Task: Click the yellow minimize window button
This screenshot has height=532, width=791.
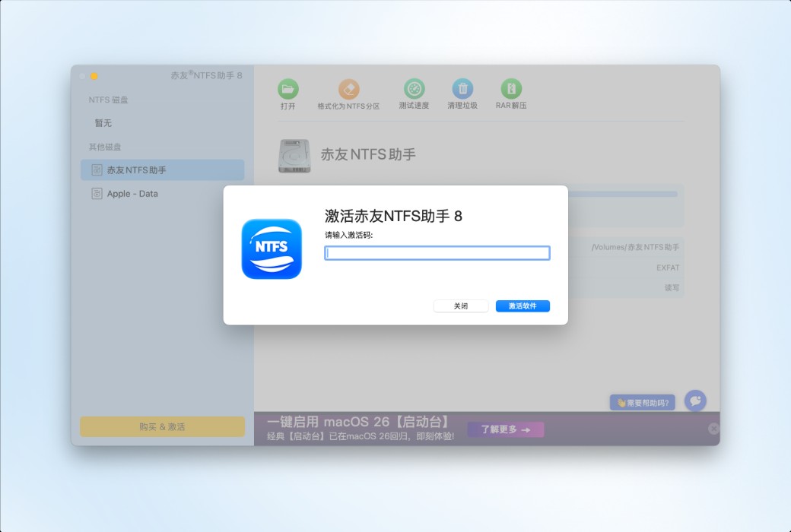Action: (x=94, y=76)
